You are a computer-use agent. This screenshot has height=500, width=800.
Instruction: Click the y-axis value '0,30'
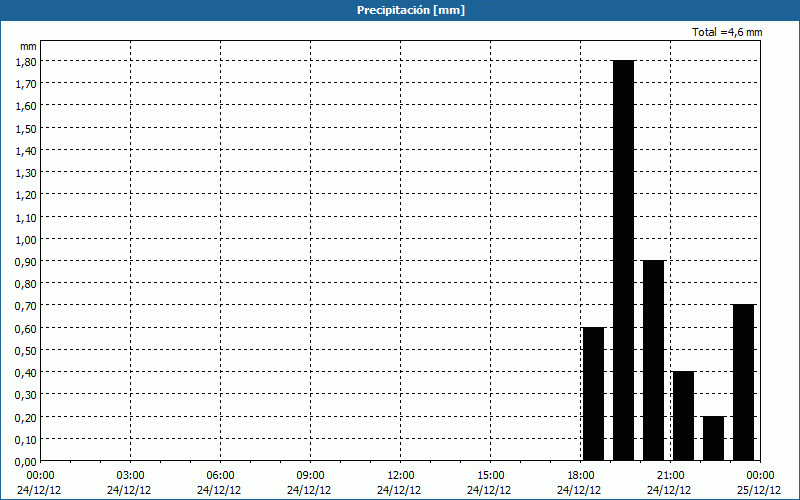tap(27, 395)
